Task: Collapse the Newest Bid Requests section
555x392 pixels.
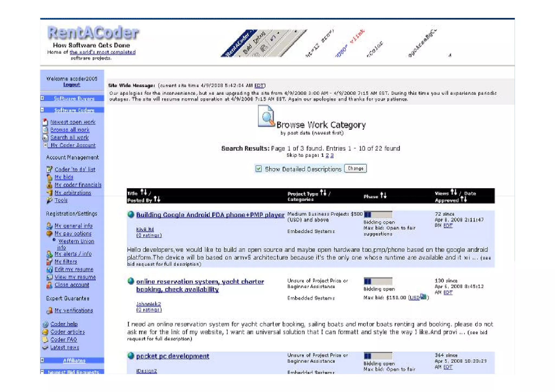Action: pos(42,372)
